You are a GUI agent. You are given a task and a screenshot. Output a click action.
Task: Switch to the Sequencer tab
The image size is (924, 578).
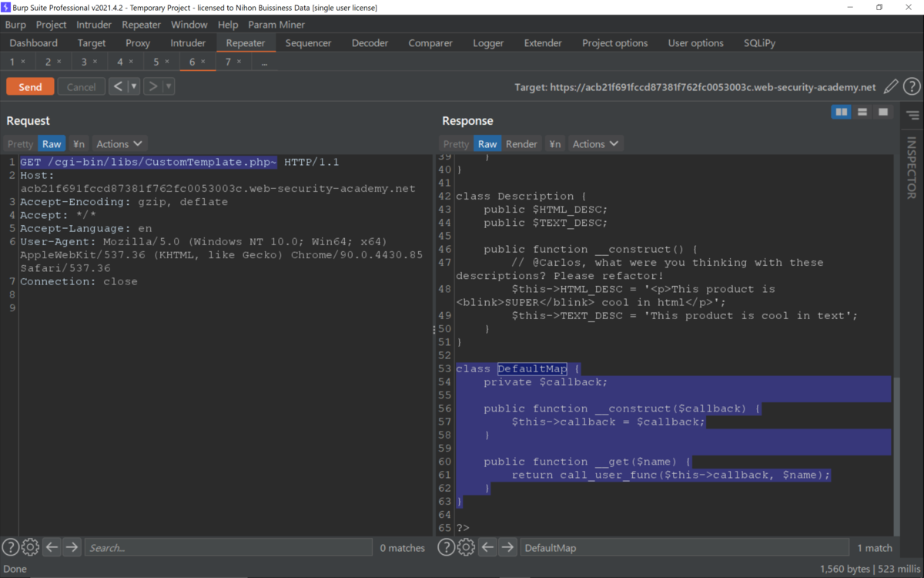point(308,43)
